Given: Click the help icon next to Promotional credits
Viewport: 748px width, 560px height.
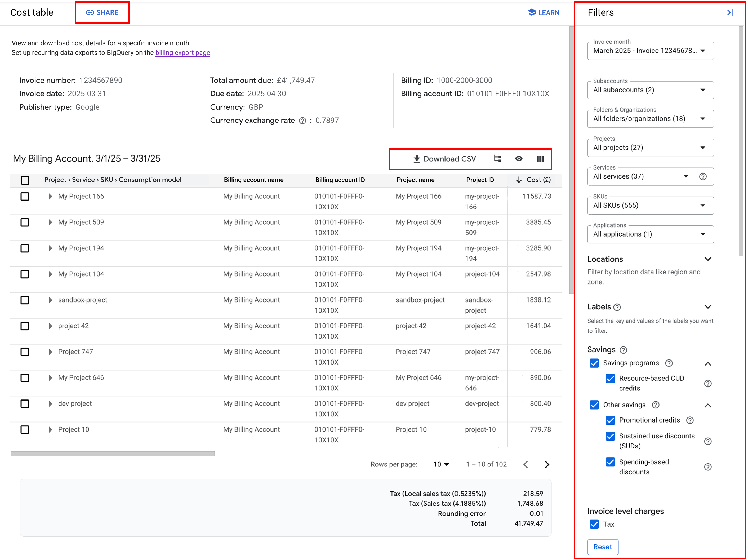Looking at the screenshot, I should coord(690,420).
